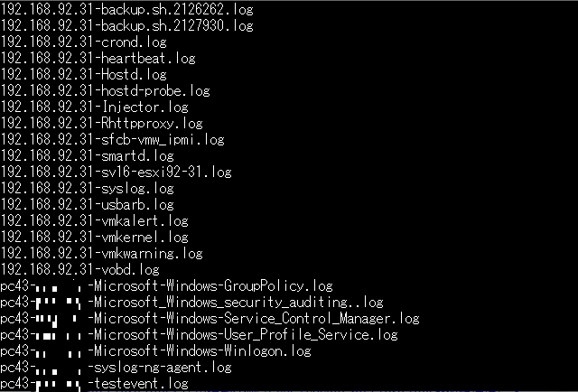Select the 192.168.92.31-vmkalert.log entry
This screenshot has height=392, width=578.
94,220
